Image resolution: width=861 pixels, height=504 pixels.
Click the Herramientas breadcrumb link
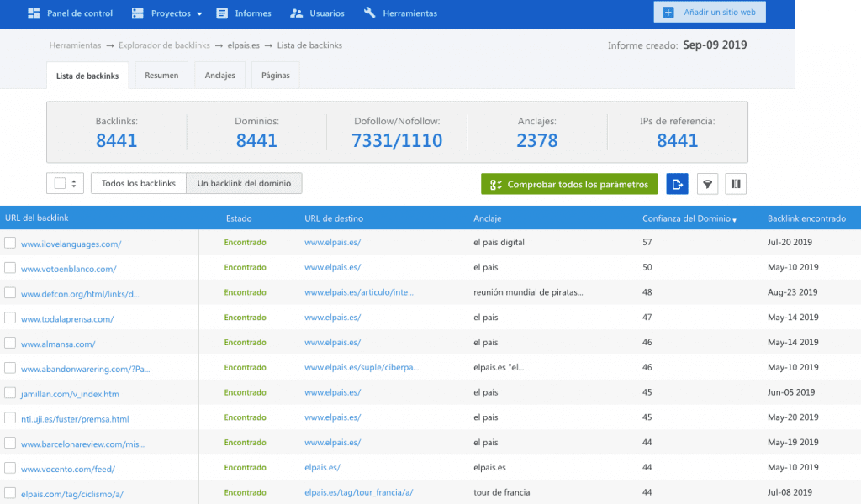[x=75, y=45]
